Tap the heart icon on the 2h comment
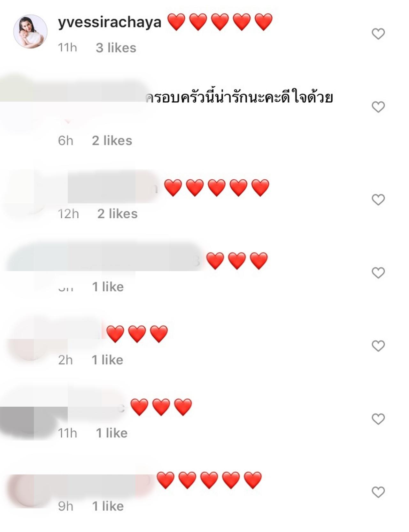This screenshot has height=532, width=409. point(378,346)
